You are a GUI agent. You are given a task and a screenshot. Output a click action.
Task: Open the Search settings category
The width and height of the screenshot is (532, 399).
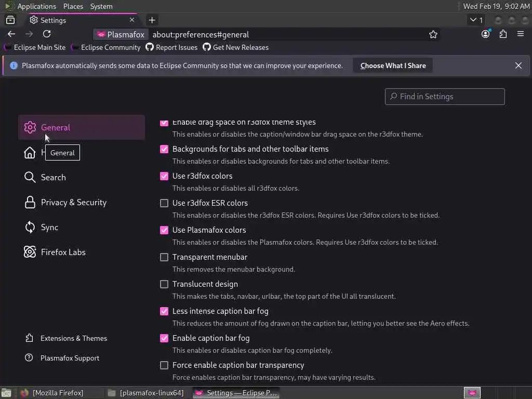click(x=82, y=177)
